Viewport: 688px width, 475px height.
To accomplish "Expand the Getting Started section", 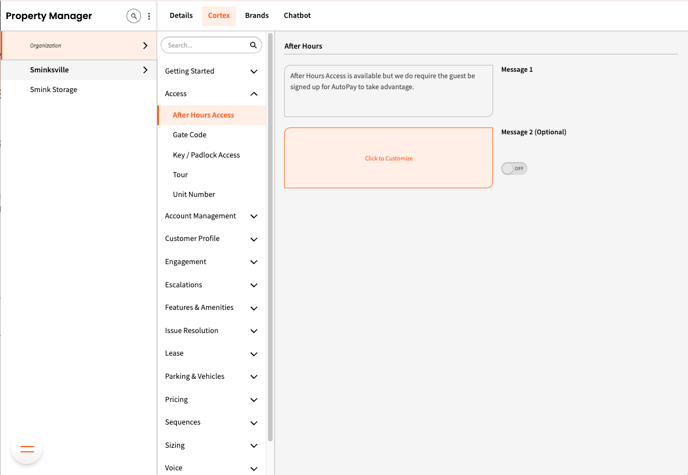I will (253, 72).
